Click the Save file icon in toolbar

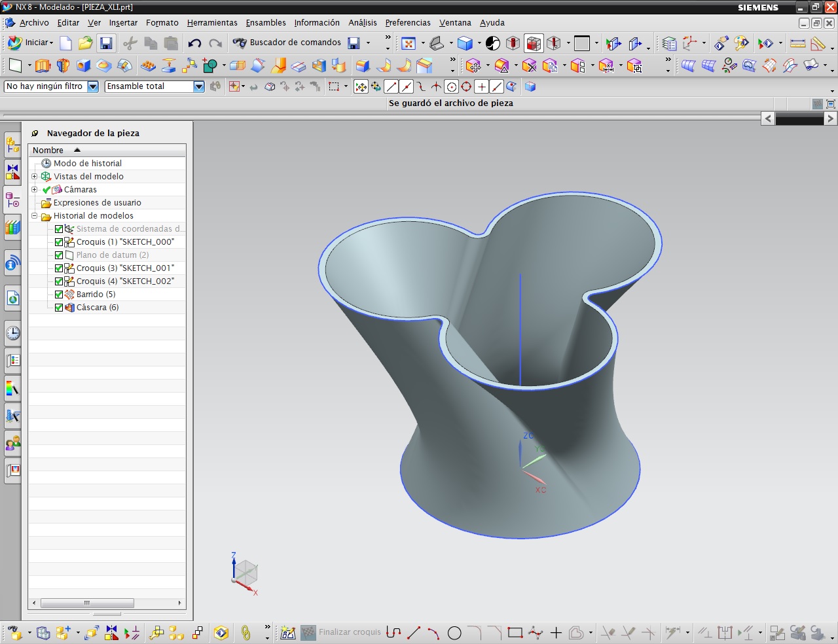click(105, 43)
